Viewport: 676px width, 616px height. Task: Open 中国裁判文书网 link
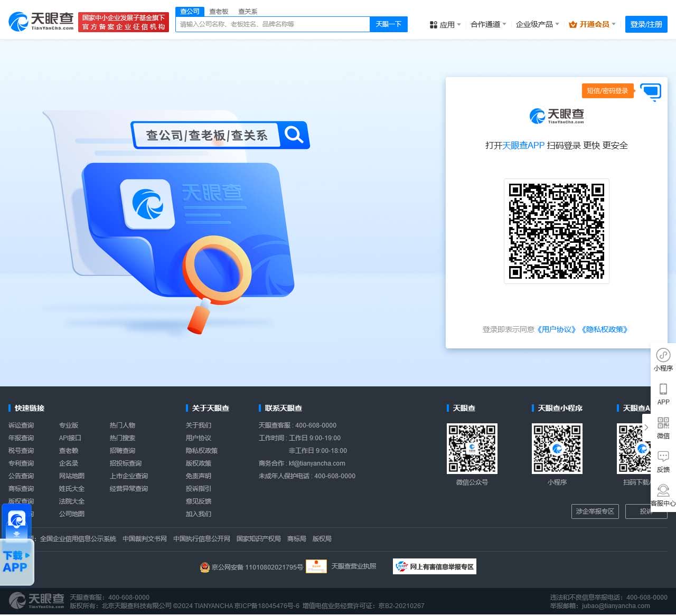(145, 539)
